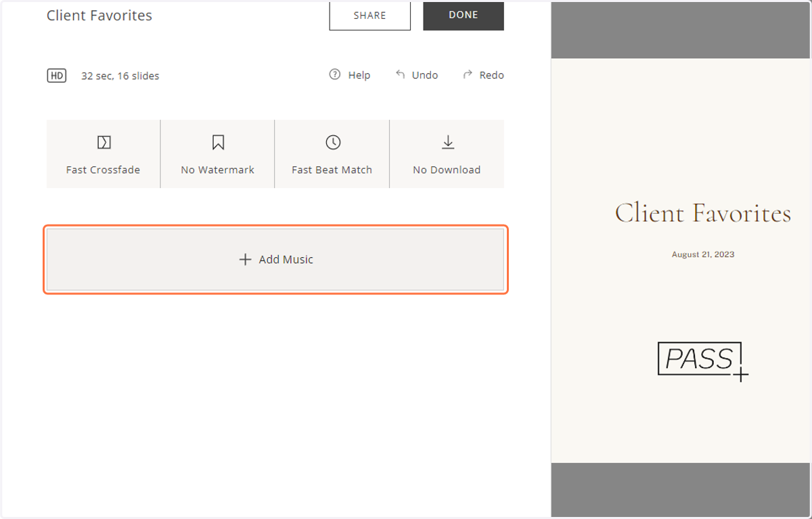Open the No Download setting
This screenshot has height=519, width=812.
[447, 154]
